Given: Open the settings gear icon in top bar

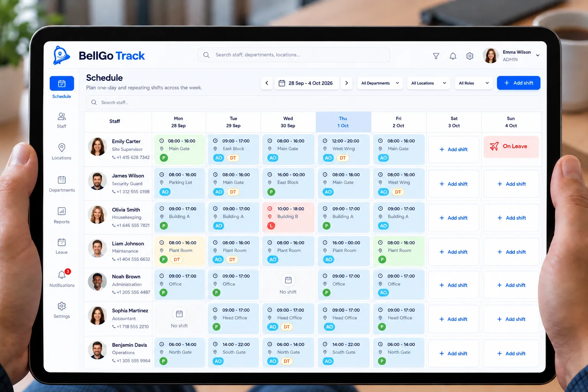Looking at the screenshot, I should click(x=470, y=56).
